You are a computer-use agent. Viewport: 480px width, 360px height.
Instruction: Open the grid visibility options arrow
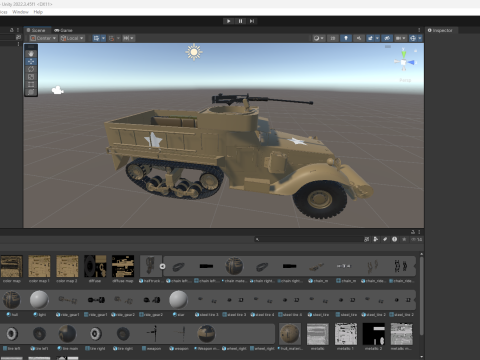point(103,38)
